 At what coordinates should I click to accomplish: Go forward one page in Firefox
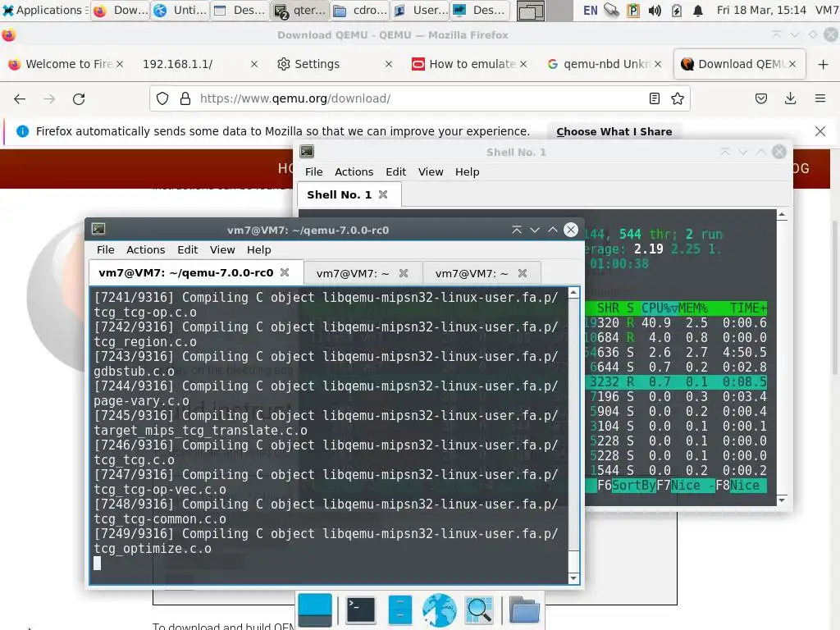coord(49,98)
